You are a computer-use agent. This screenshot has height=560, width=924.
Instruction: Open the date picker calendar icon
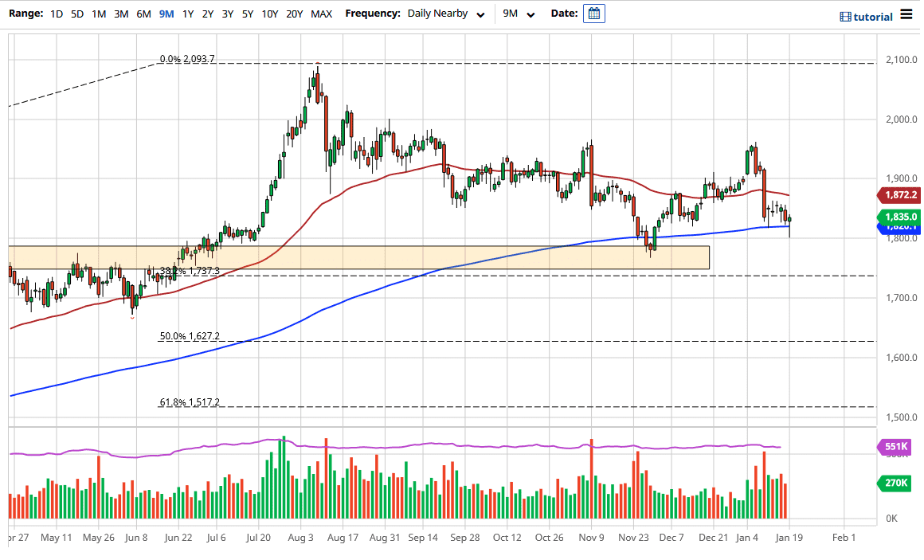click(x=593, y=13)
